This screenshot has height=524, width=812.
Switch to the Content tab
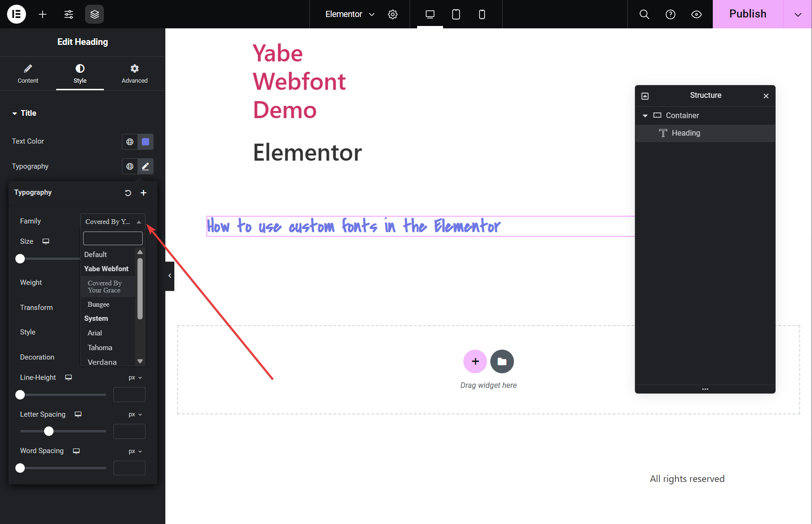28,74
